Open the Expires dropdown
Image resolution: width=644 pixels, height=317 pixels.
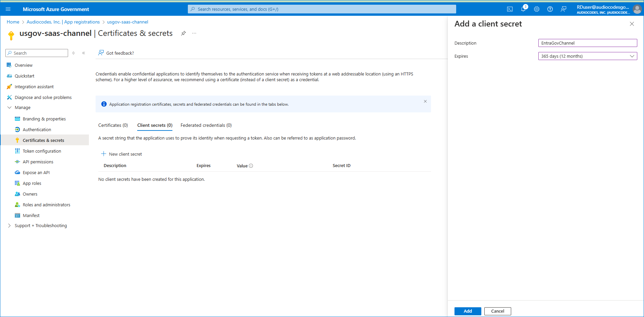pos(587,56)
